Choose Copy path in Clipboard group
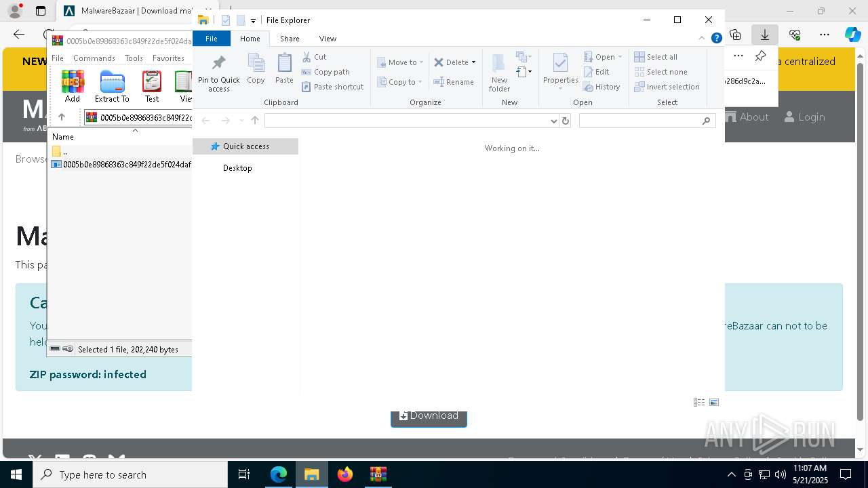Image resolution: width=868 pixels, height=488 pixels. (x=325, y=72)
